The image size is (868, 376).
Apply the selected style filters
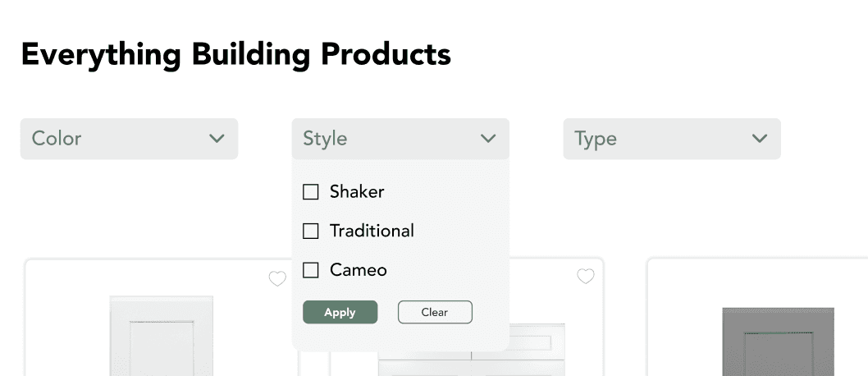(340, 312)
